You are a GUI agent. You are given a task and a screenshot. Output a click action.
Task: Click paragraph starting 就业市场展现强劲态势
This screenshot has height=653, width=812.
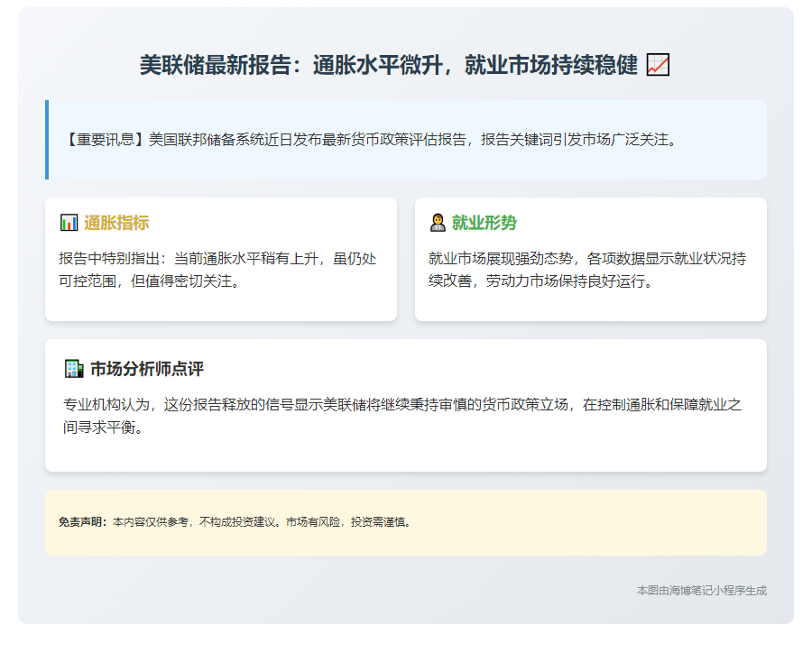pos(587,270)
